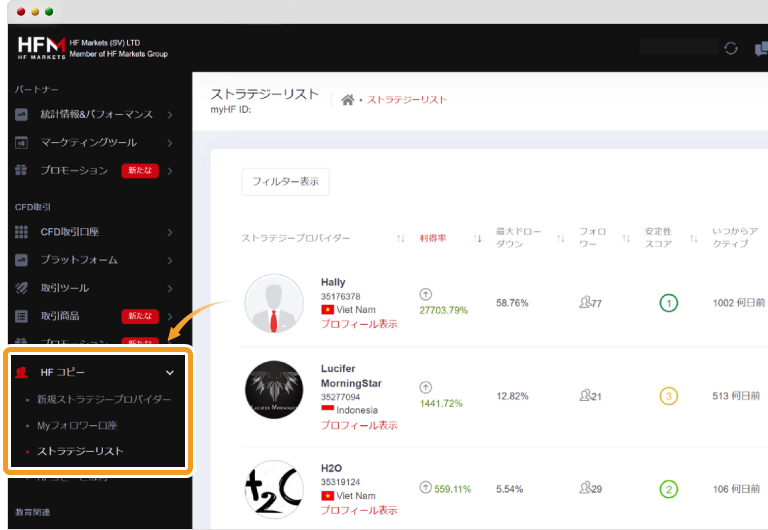Click the HF コピー red user icon
This screenshot has width=768, height=530.
click(21, 372)
